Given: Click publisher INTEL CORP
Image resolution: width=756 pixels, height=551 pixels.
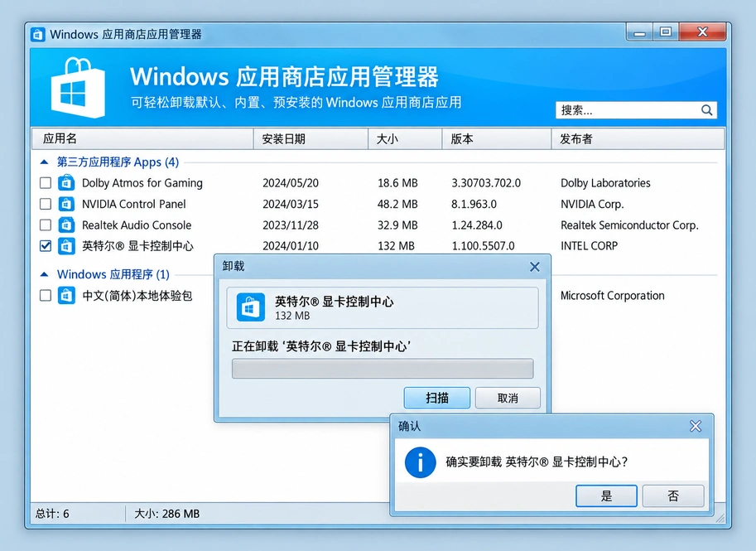Looking at the screenshot, I should 590,246.
